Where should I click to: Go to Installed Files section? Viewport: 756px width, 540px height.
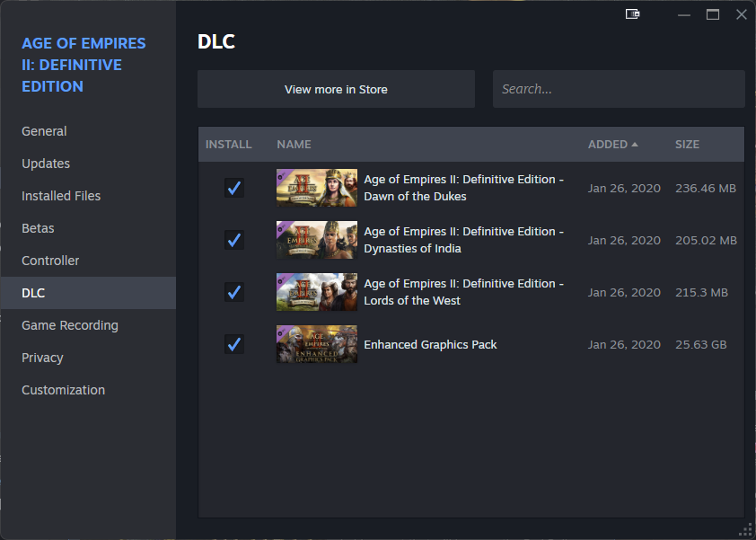tap(88, 196)
